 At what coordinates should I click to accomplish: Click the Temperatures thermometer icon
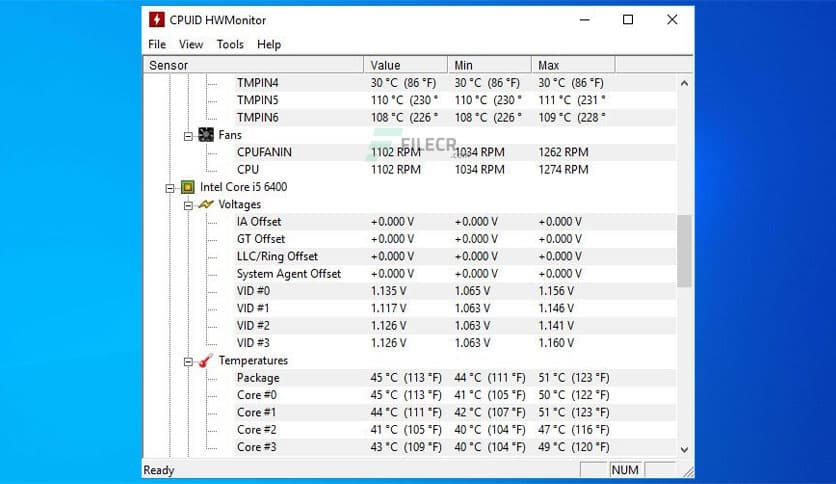206,361
